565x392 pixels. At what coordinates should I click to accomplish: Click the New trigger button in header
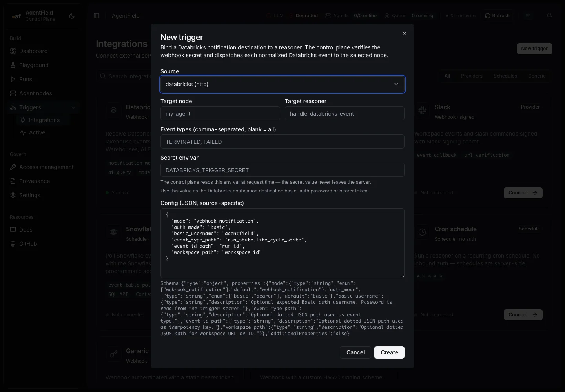(534, 49)
